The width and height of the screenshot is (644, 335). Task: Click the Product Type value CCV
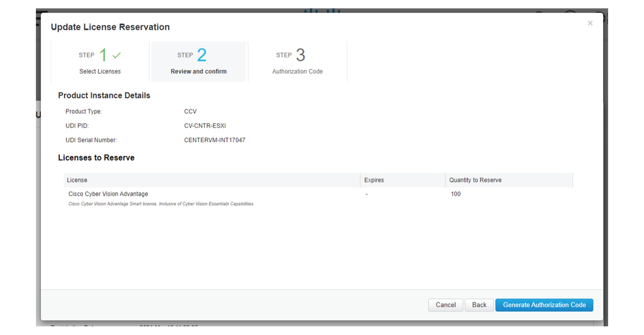click(190, 111)
